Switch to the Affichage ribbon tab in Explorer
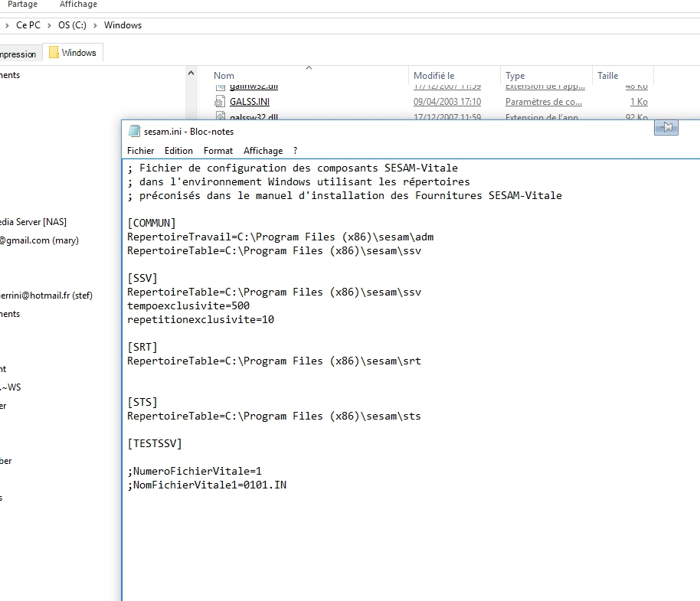The image size is (700, 601). click(x=78, y=5)
